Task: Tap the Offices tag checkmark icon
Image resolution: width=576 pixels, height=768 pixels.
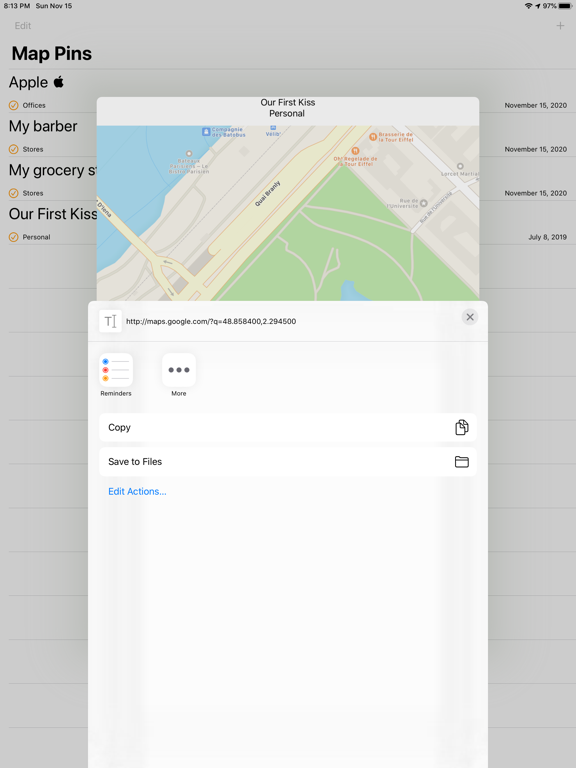Action: [14, 105]
